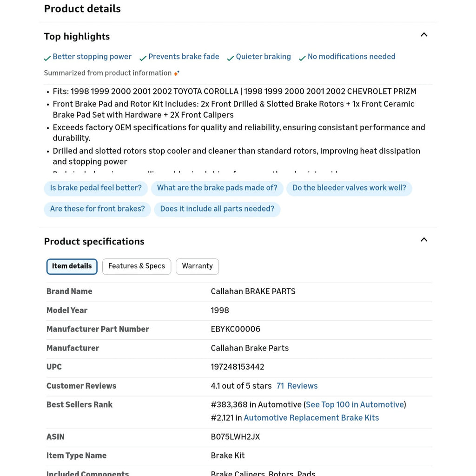Collapse the Product specifications section chevron
476x476 pixels.
pos(424,240)
